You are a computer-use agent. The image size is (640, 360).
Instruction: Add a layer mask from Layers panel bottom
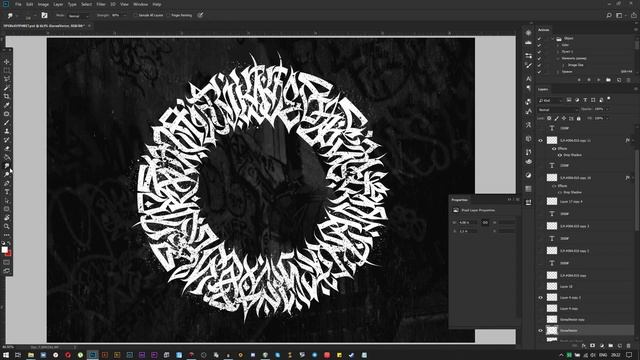(x=592, y=345)
